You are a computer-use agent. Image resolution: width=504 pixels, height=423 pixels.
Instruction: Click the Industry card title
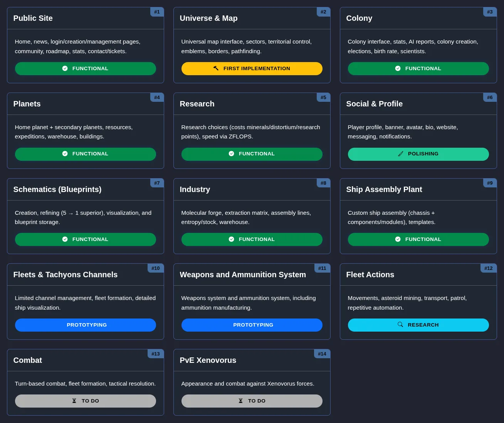[x=195, y=189]
